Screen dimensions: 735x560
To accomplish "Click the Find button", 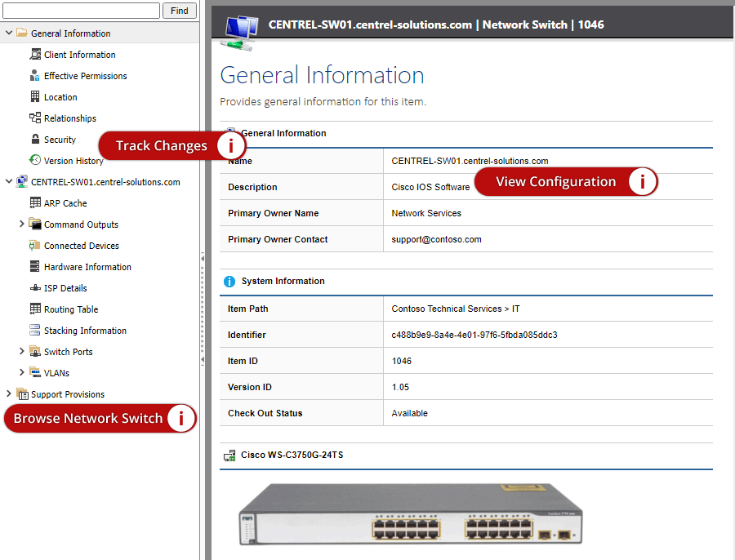I will click(180, 11).
